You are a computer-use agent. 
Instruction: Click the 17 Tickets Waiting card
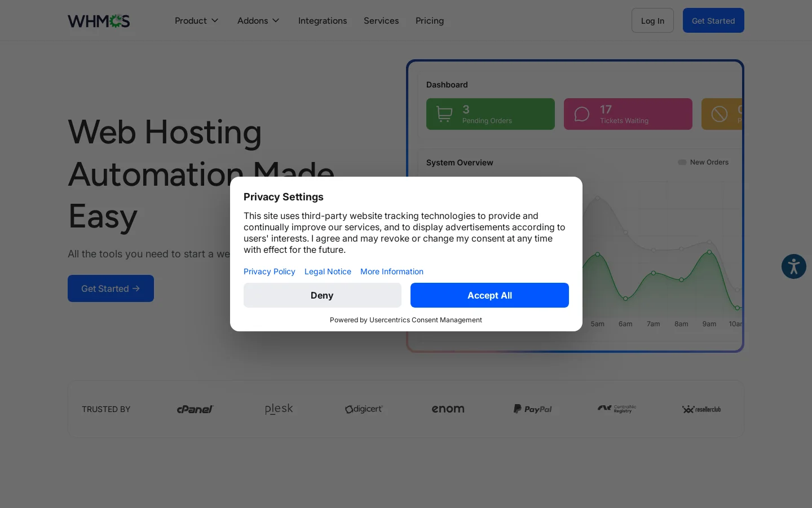628,114
